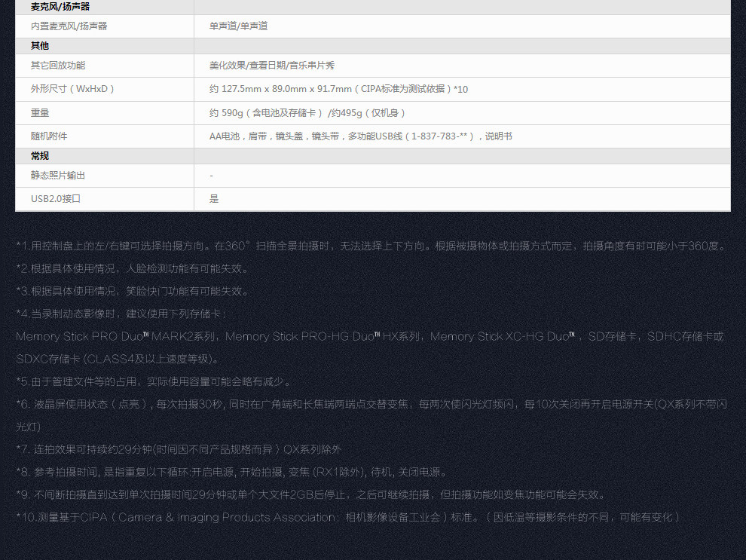The image size is (746, 560).
Task: Click the '单声道/单声道' value cell
Action: pos(238,26)
